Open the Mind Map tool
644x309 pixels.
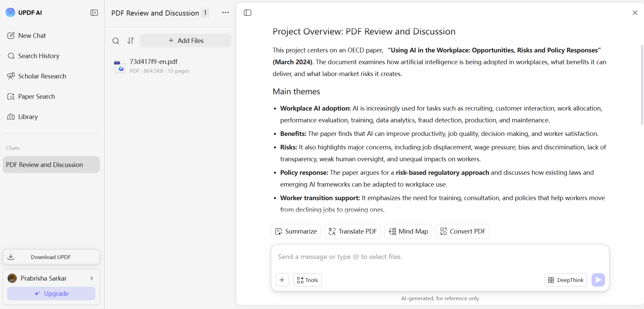coord(408,232)
